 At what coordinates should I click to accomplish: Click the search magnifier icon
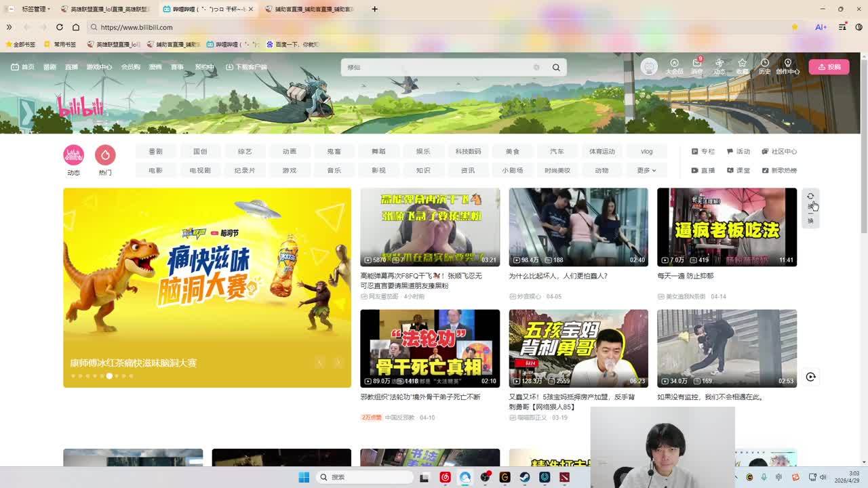[x=556, y=67]
